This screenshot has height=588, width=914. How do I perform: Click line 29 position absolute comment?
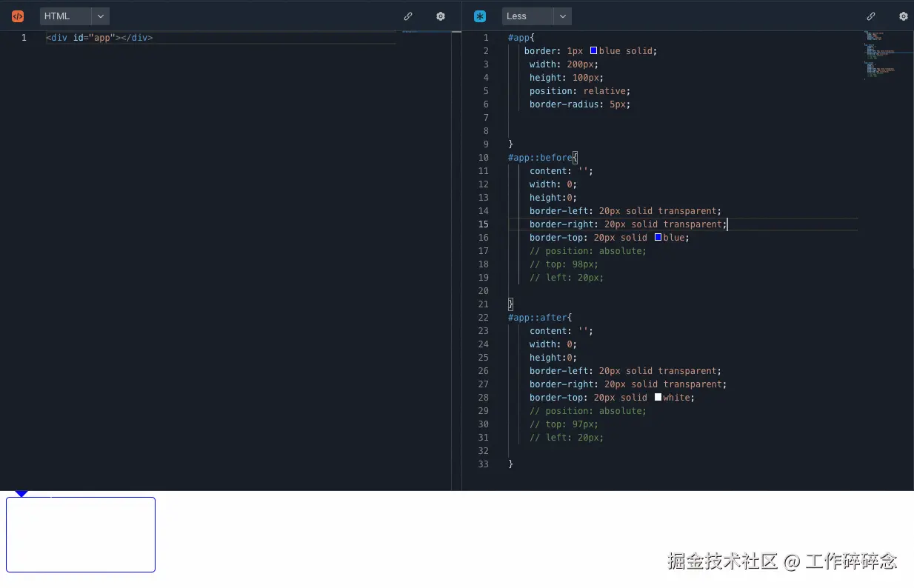pos(588,411)
